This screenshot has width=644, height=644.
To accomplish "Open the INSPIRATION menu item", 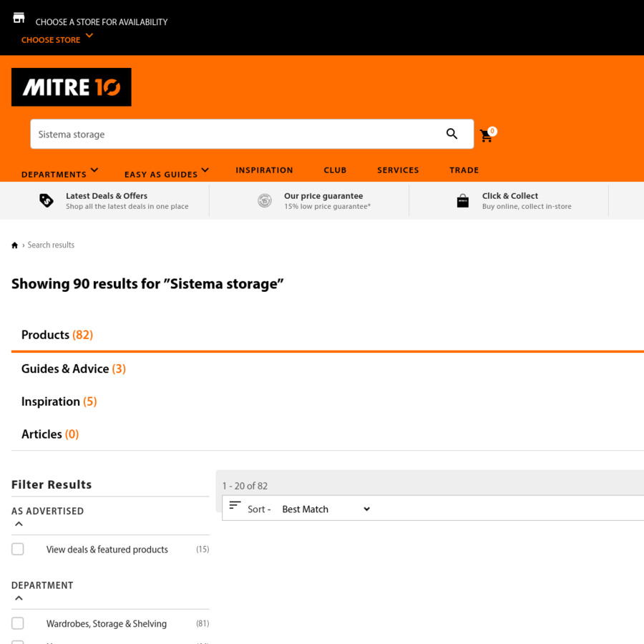I will click(264, 170).
